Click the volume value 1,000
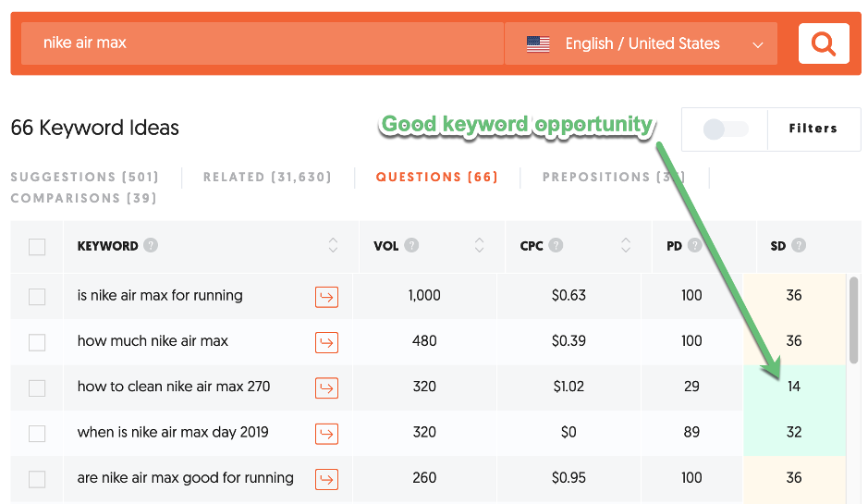 [424, 295]
